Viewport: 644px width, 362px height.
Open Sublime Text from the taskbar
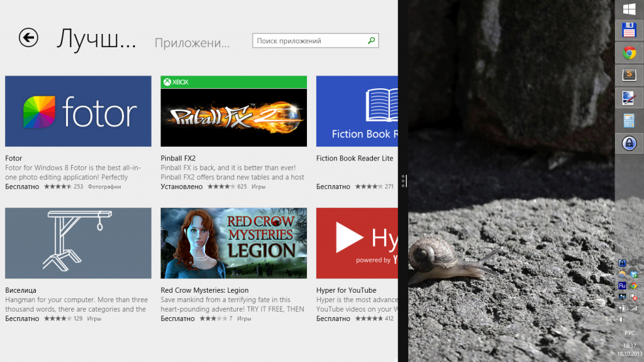629,75
